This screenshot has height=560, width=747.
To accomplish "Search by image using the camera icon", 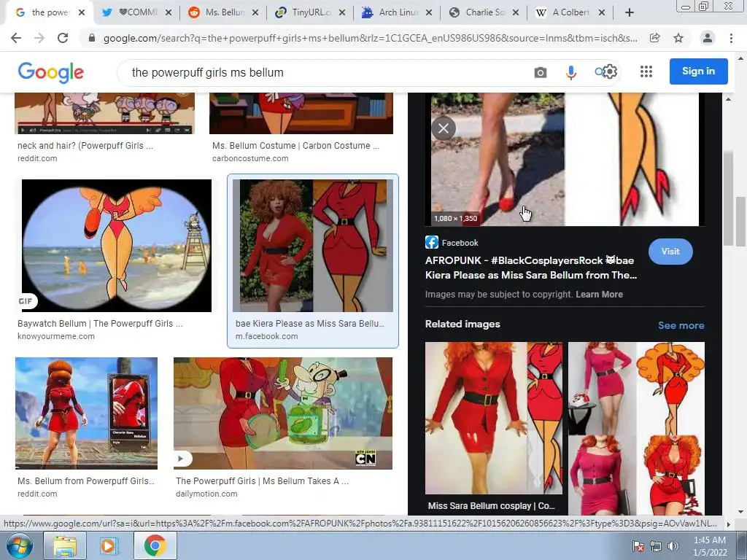I will (x=541, y=72).
